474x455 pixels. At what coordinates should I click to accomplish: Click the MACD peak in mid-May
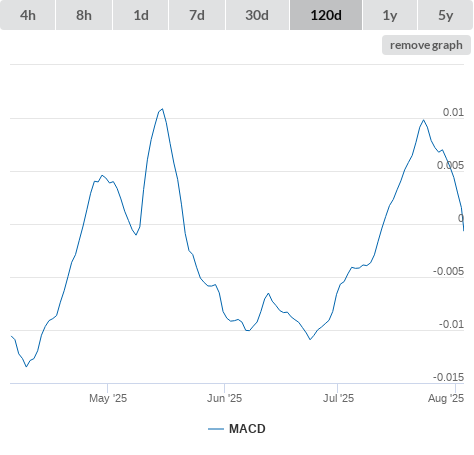click(x=162, y=109)
